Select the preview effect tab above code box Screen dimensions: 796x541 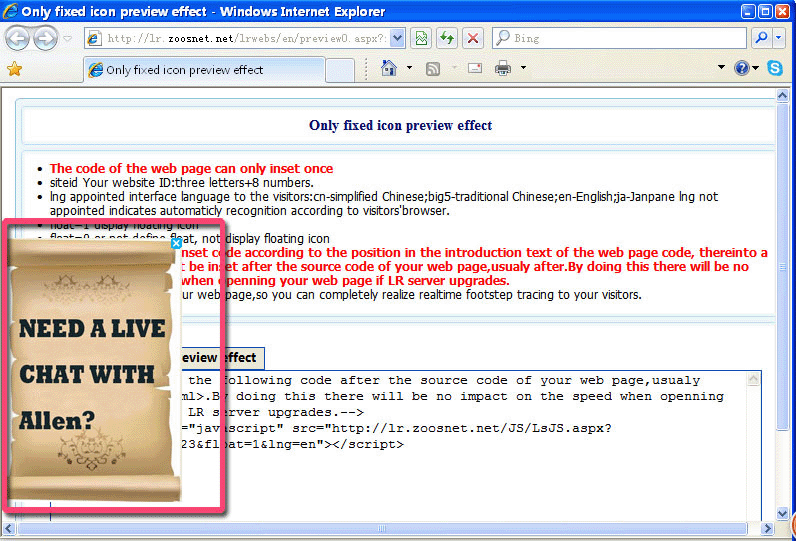222,358
